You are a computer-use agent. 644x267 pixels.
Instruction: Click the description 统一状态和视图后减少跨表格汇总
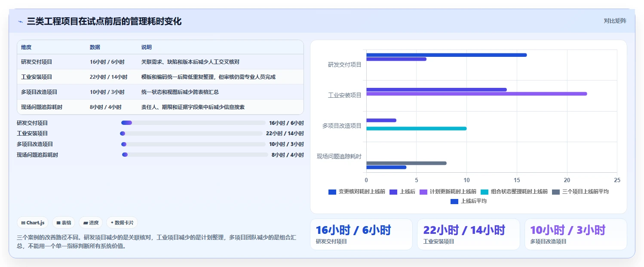point(180,92)
